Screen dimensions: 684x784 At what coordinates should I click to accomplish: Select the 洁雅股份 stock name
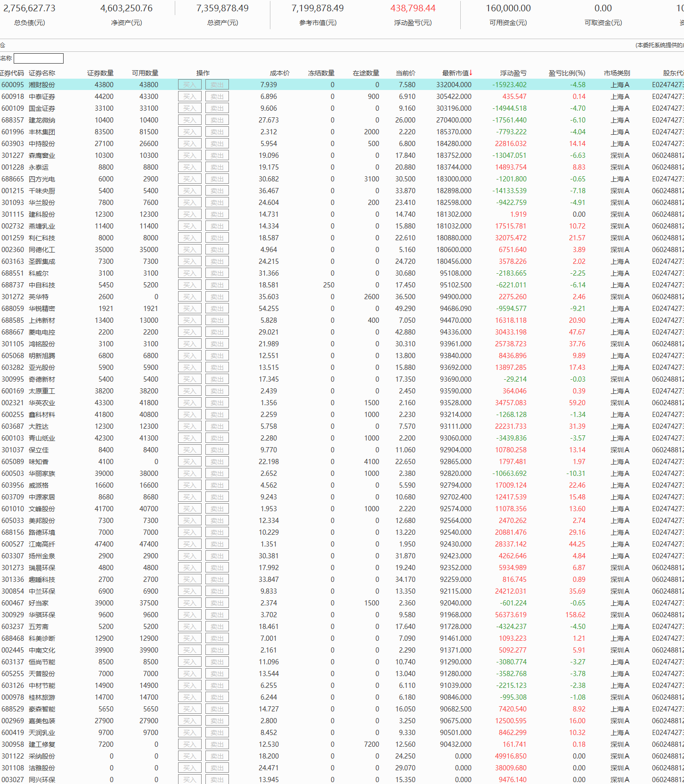point(42,768)
